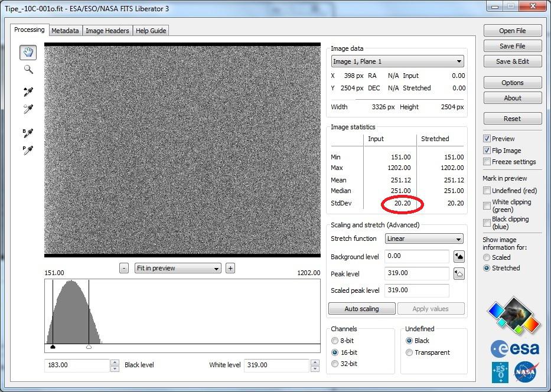Viewport: 551px width, 392px height.
Task: Click the Black level value field
Action: (x=77, y=365)
